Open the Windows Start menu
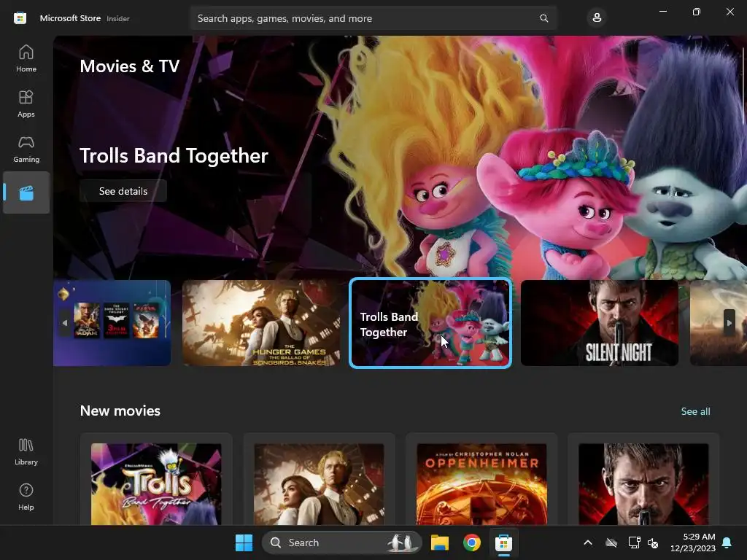This screenshot has width=747, height=560. click(x=244, y=542)
